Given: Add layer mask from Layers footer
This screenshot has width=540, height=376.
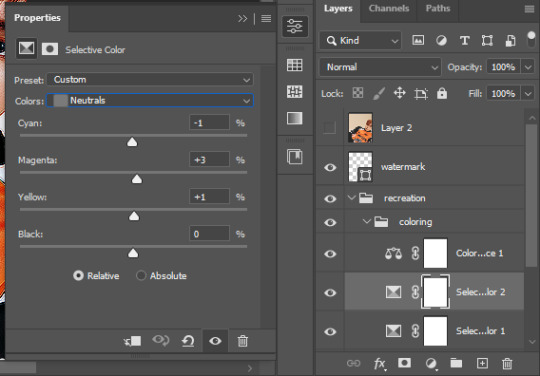Looking at the screenshot, I should 404,363.
